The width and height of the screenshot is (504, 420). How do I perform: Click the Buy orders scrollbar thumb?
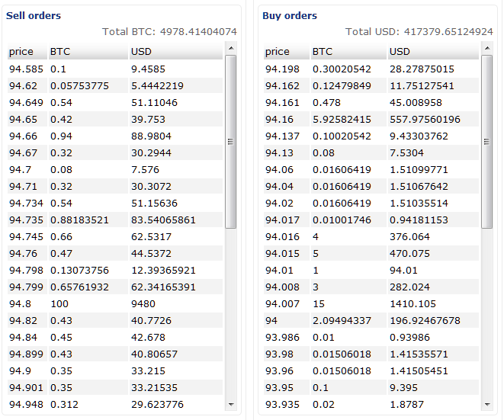click(x=487, y=142)
